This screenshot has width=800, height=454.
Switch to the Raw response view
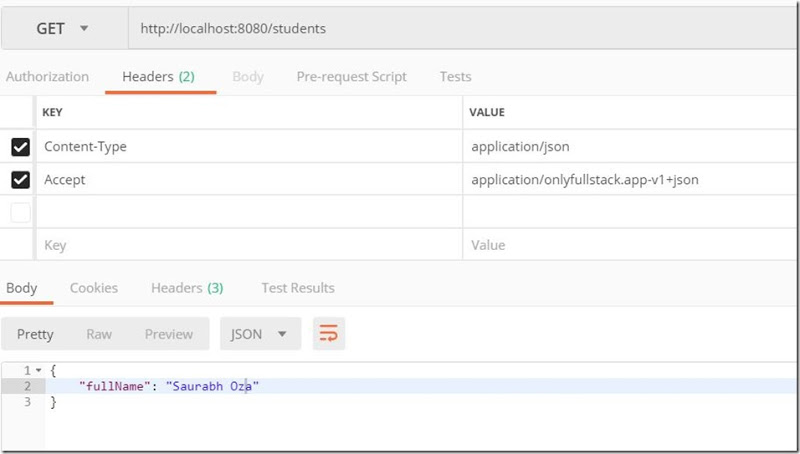pos(99,334)
